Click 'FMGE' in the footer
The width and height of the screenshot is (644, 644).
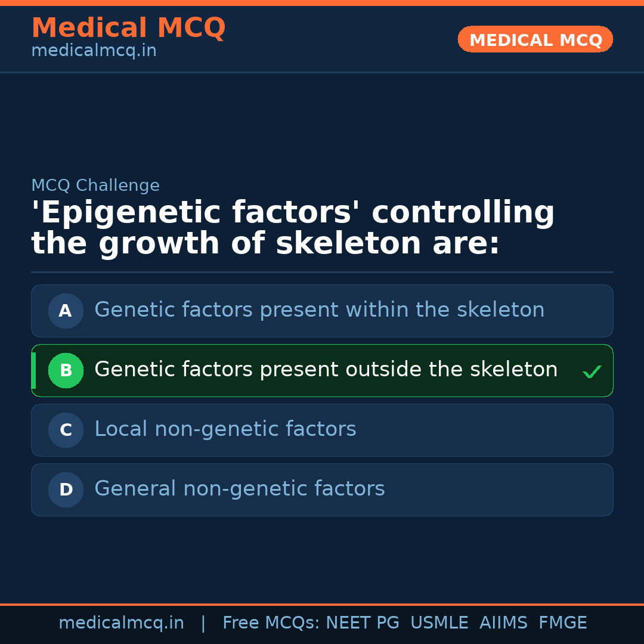click(562, 623)
